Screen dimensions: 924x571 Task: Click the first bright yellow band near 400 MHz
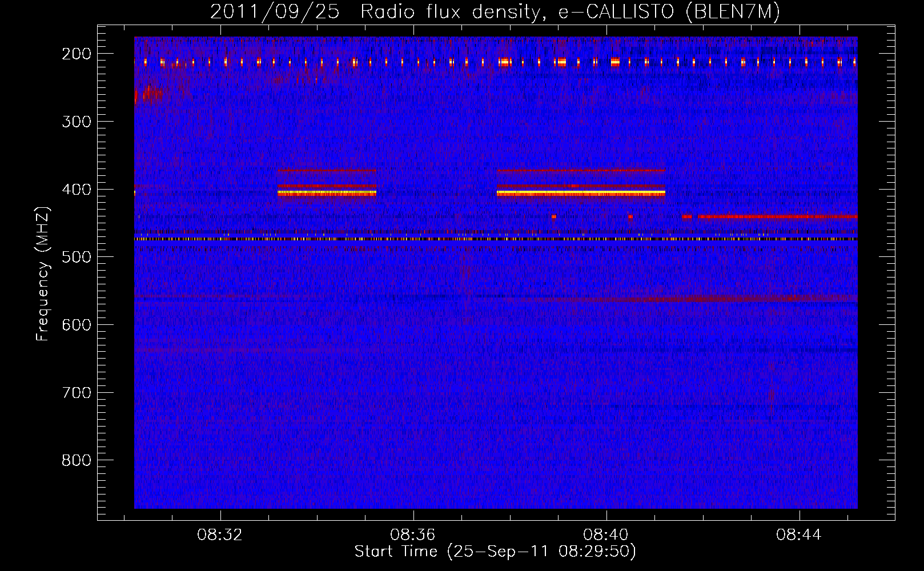[327, 193]
